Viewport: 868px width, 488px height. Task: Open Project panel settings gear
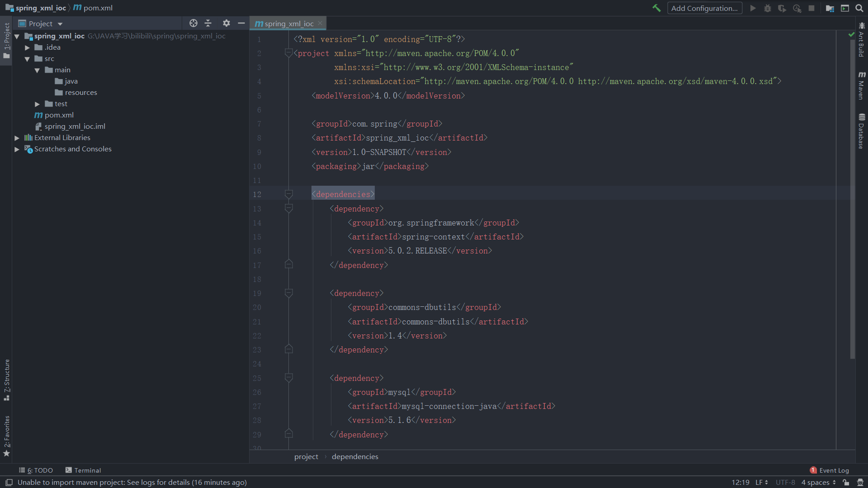[226, 23]
